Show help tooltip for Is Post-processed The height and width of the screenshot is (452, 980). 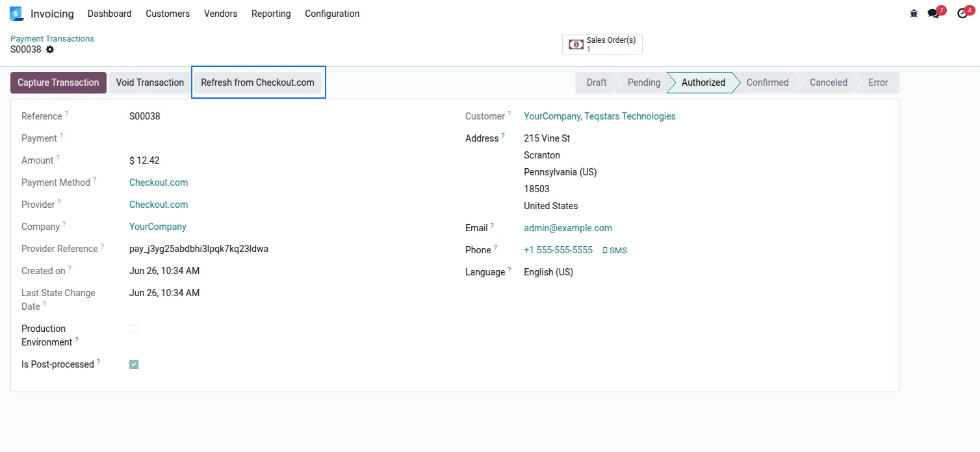(98, 362)
